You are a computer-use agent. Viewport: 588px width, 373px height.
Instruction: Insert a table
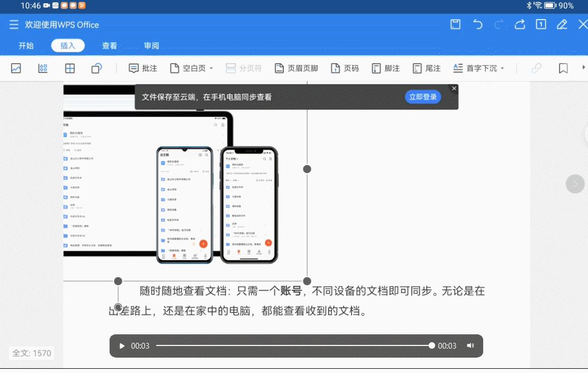pyautogui.click(x=69, y=68)
